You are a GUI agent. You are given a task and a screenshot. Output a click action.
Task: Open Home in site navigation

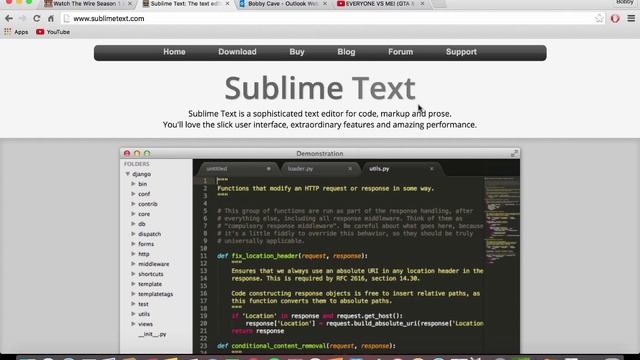[x=174, y=52]
